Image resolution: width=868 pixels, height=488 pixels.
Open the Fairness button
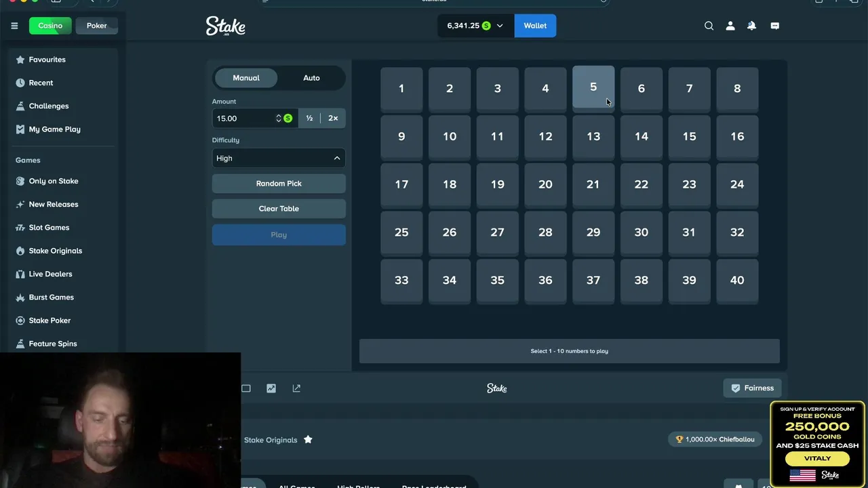pos(752,388)
